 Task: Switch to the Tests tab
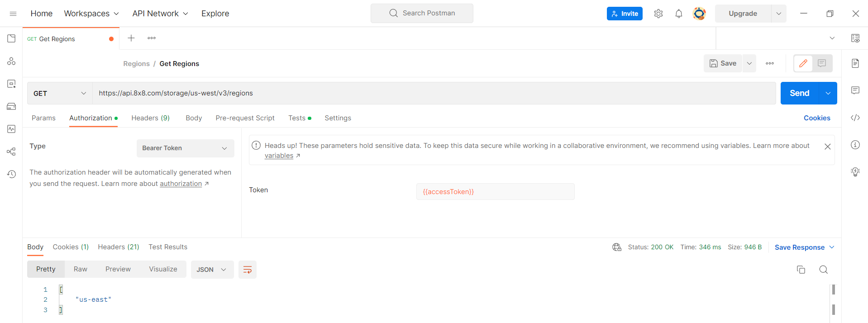pos(300,118)
